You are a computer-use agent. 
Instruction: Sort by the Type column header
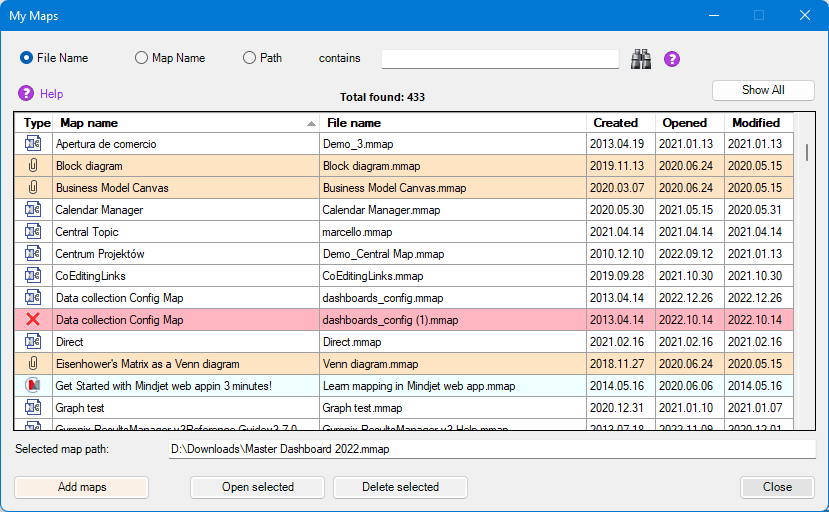pyautogui.click(x=36, y=123)
